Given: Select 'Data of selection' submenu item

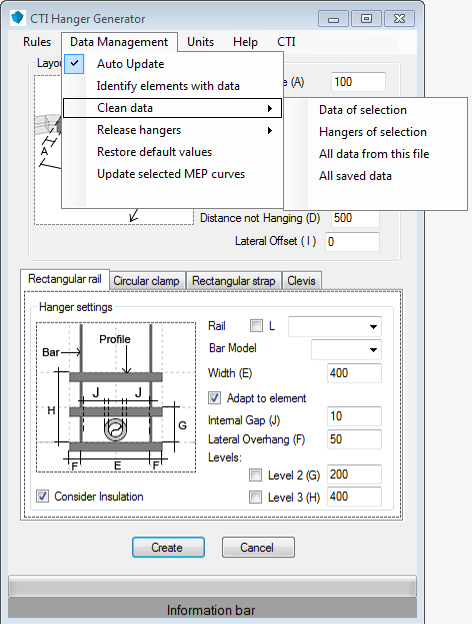Looking at the screenshot, I should [363, 110].
